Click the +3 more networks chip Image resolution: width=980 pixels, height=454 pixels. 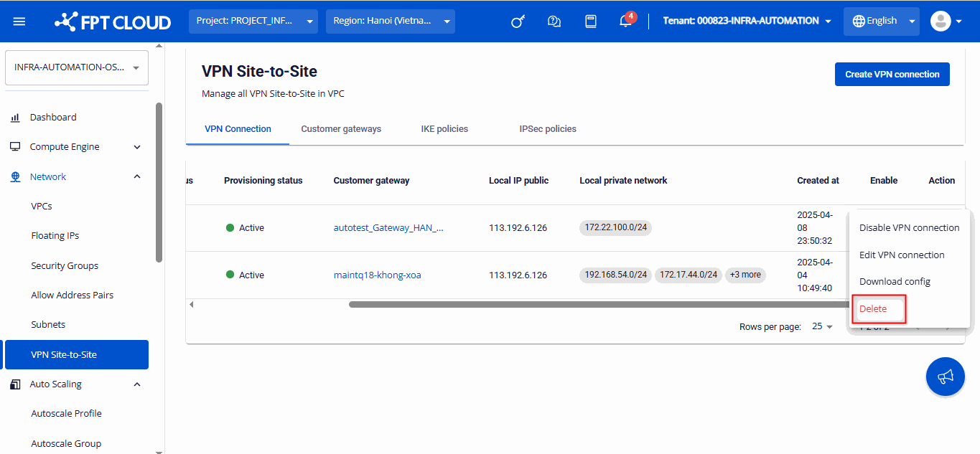(x=745, y=275)
